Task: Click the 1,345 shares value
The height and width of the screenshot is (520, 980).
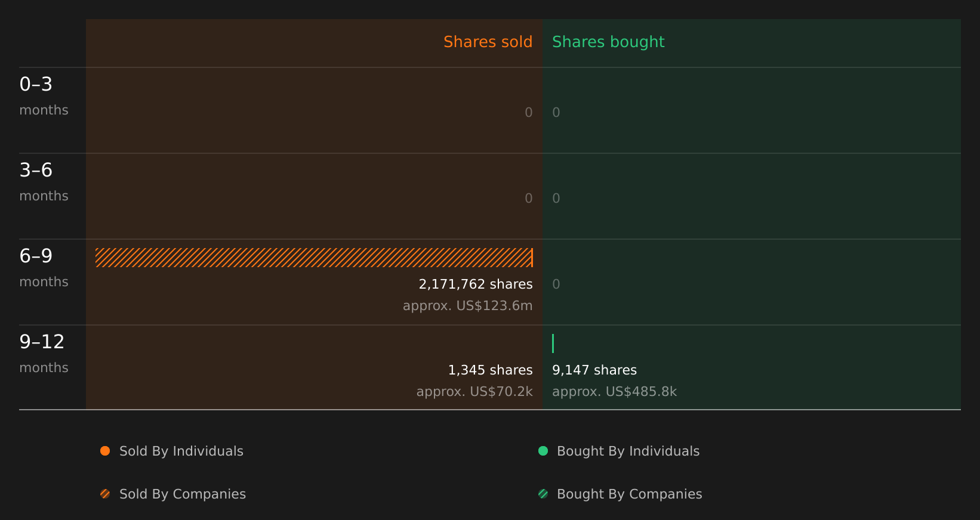Action: click(490, 370)
